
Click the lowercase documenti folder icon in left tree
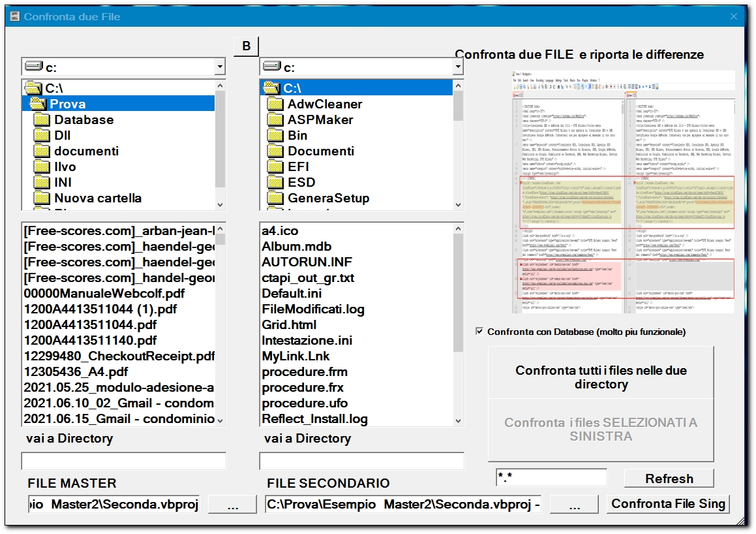[x=42, y=151]
